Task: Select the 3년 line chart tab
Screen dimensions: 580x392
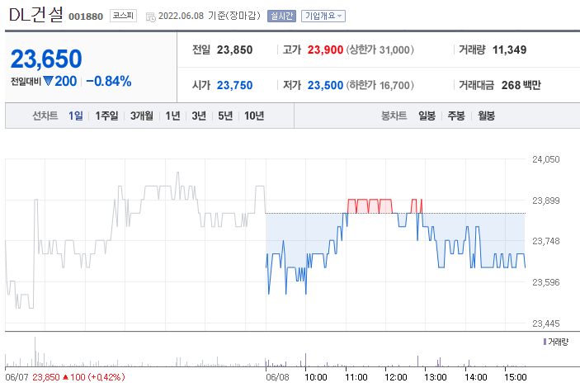Action: coord(199,116)
